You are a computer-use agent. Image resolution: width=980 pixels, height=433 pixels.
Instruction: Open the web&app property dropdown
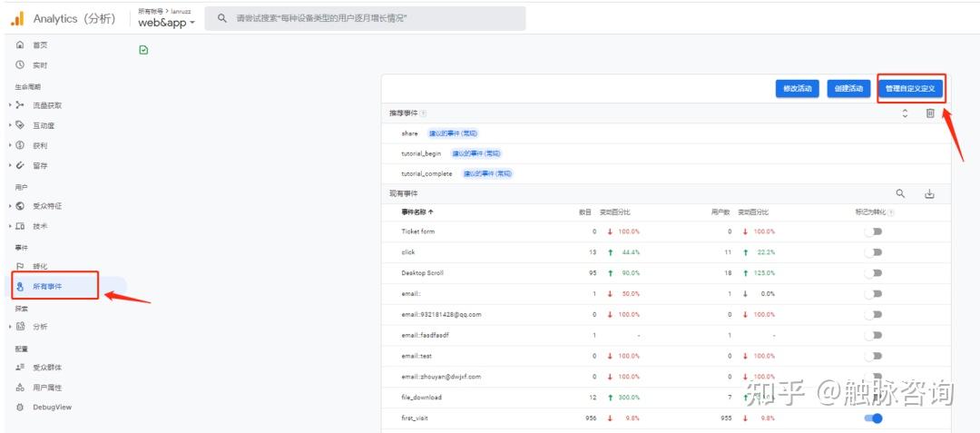pos(167,23)
